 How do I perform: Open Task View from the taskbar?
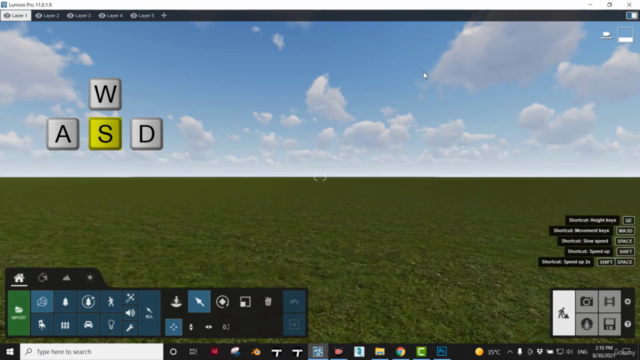[x=193, y=351]
